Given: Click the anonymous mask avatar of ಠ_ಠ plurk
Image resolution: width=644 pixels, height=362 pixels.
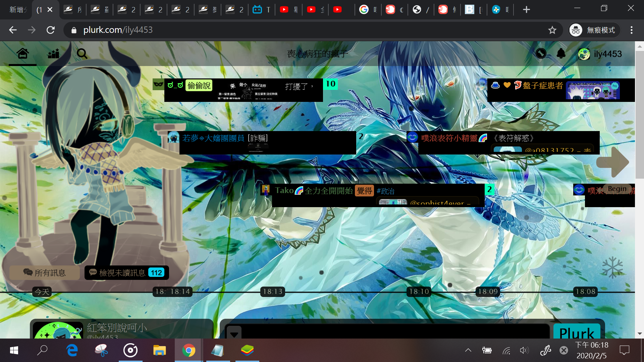Looking at the screenshot, I should tap(158, 84).
